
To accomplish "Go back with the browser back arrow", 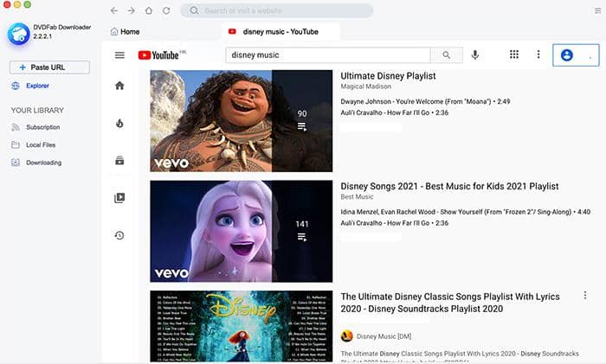I will (114, 11).
